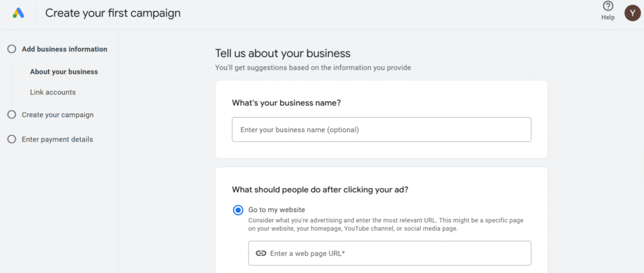The width and height of the screenshot is (644, 273).
Task: Click the Help text label in header
Action: [608, 18]
